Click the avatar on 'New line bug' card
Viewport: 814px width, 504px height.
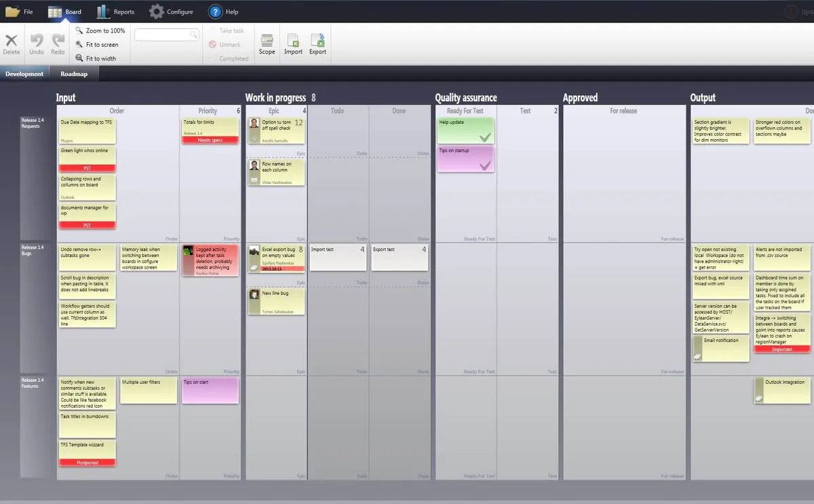click(254, 294)
